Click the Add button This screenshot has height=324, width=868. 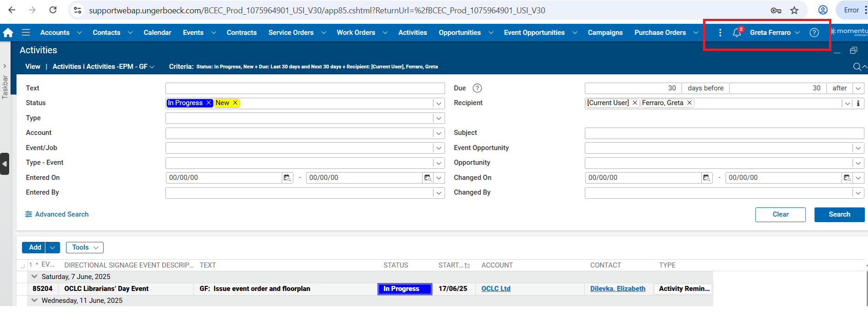pyautogui.click(x=35, y=248)
